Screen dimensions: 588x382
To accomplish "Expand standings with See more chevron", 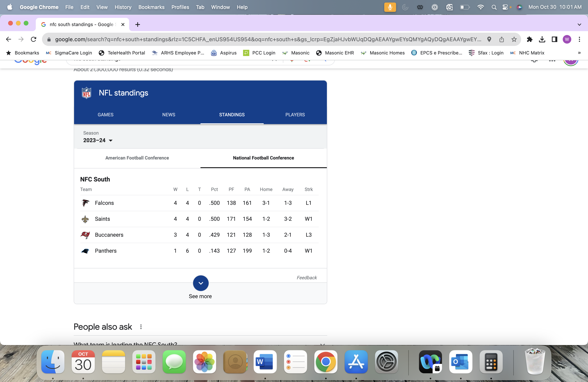I will [201, 283].
